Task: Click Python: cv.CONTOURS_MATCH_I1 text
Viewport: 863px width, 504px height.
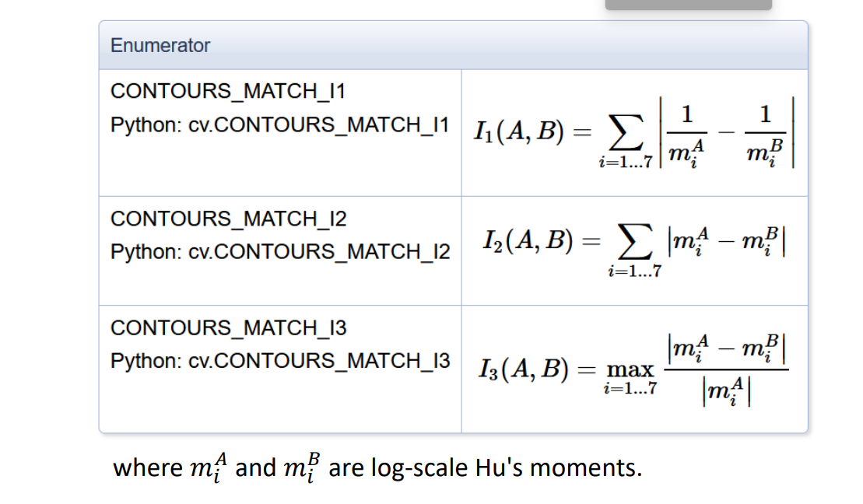Action: click(280, 125)
